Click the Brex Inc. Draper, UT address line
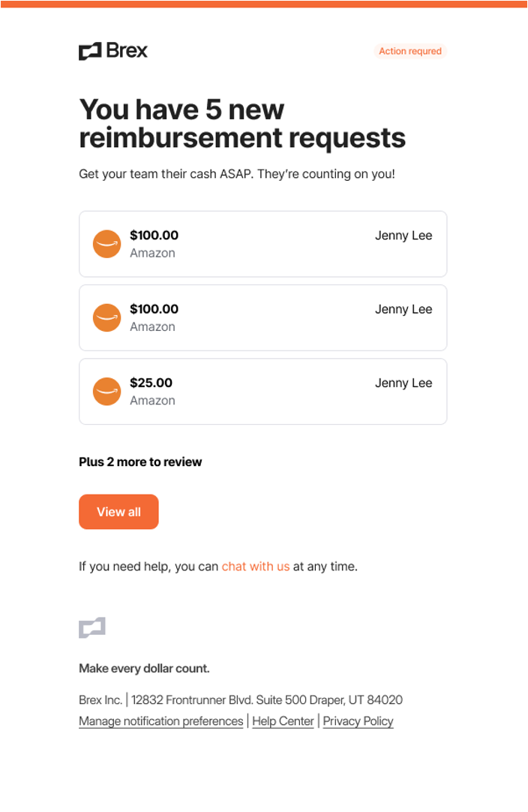Image resolution: width=528 pixels, height=812 pixels. (x=240, y=700)
